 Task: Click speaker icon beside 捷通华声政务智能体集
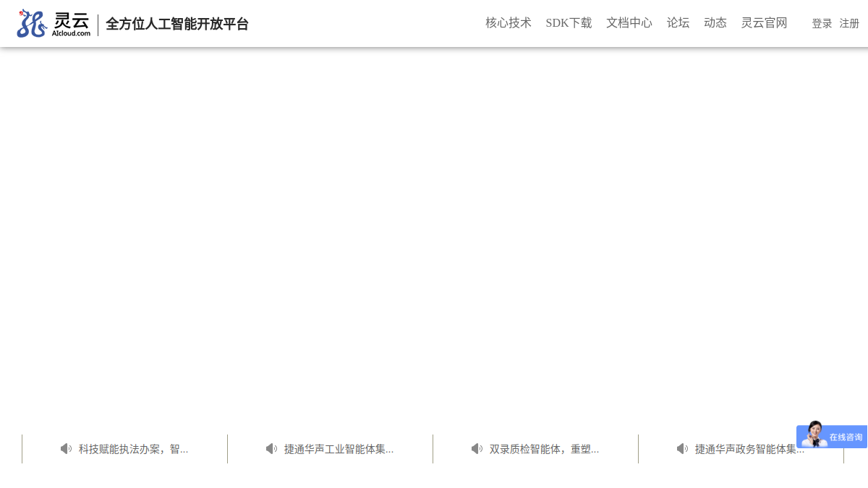(x=683, y=449)
